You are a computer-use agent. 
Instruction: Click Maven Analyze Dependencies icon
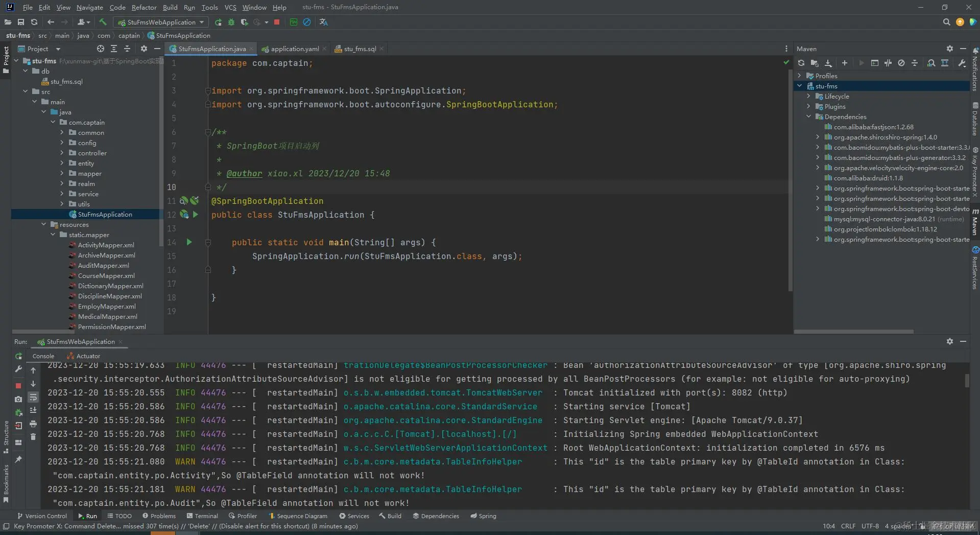(931, 63)
